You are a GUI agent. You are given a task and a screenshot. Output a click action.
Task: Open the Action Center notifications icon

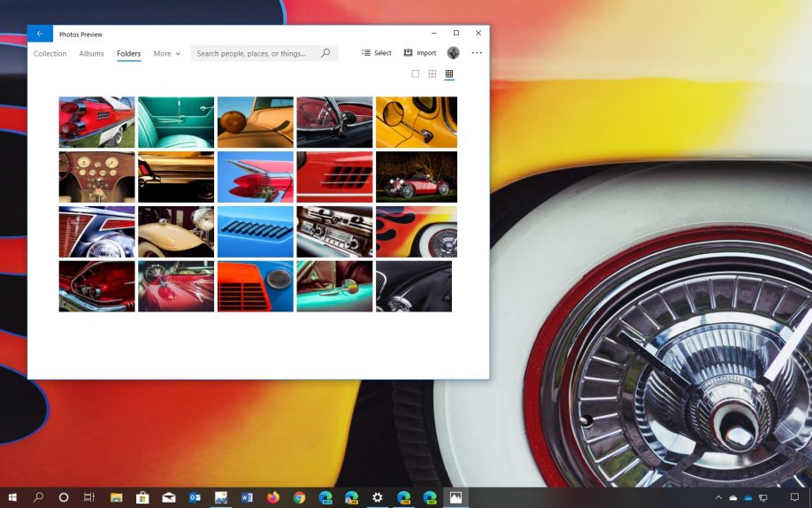(794, 497)
